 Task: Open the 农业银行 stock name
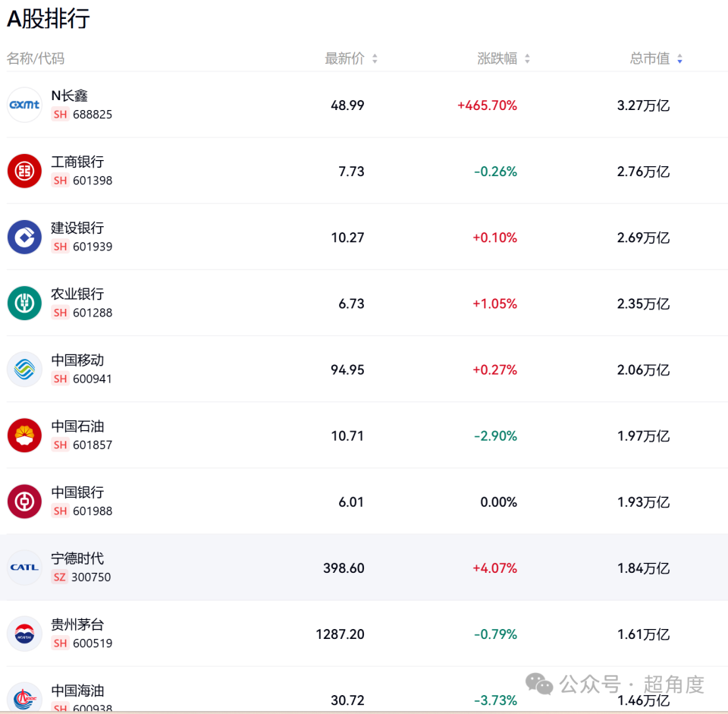pos(77,294)
